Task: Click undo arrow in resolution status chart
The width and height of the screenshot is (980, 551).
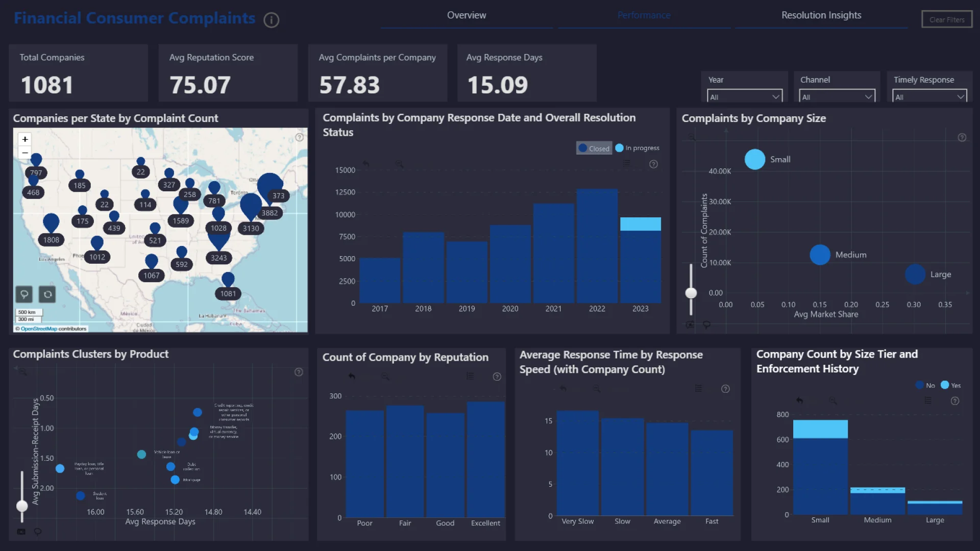Action: tap(366, 164)
